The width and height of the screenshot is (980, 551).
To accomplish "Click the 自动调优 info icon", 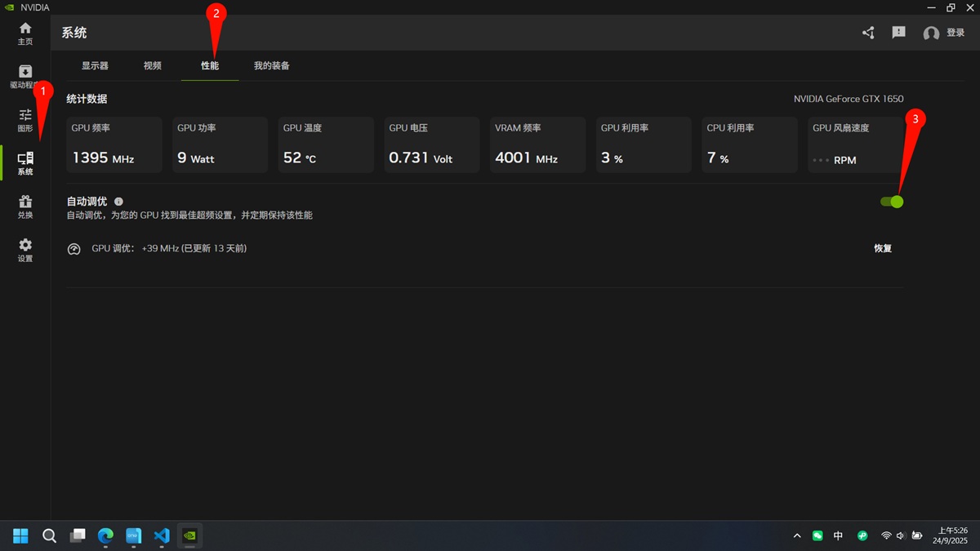I will 118,201.
